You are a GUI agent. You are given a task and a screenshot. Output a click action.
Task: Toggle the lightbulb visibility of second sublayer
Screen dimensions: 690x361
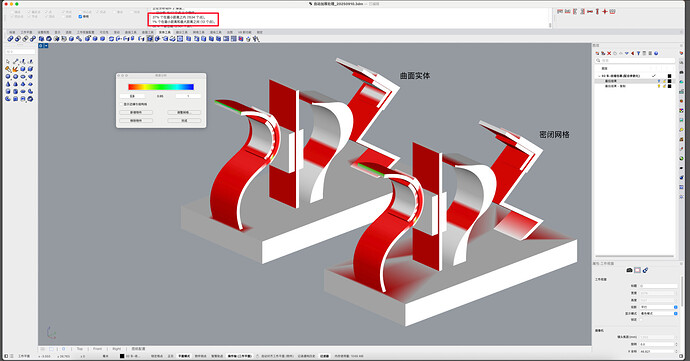pyautogui.click(x=659, y=86)
